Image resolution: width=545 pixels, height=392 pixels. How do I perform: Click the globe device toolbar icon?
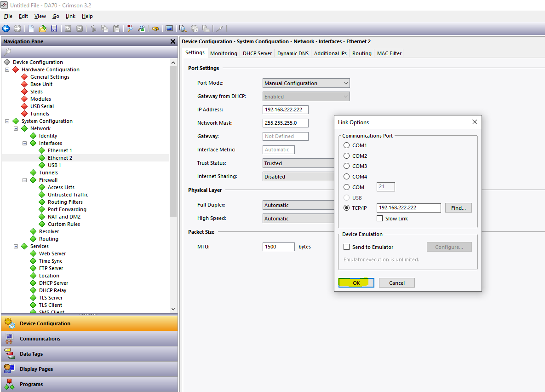pos(195,29)
